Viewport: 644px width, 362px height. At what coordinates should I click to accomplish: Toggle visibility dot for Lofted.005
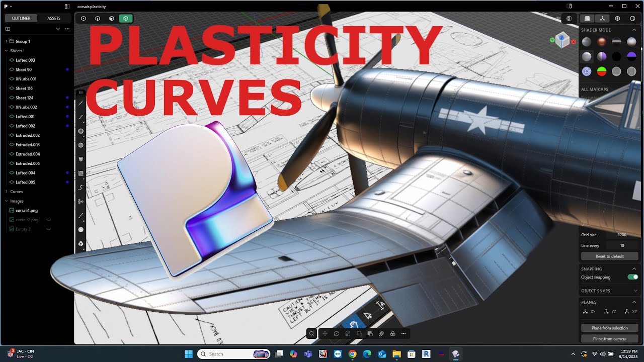(x=67, y=182)
